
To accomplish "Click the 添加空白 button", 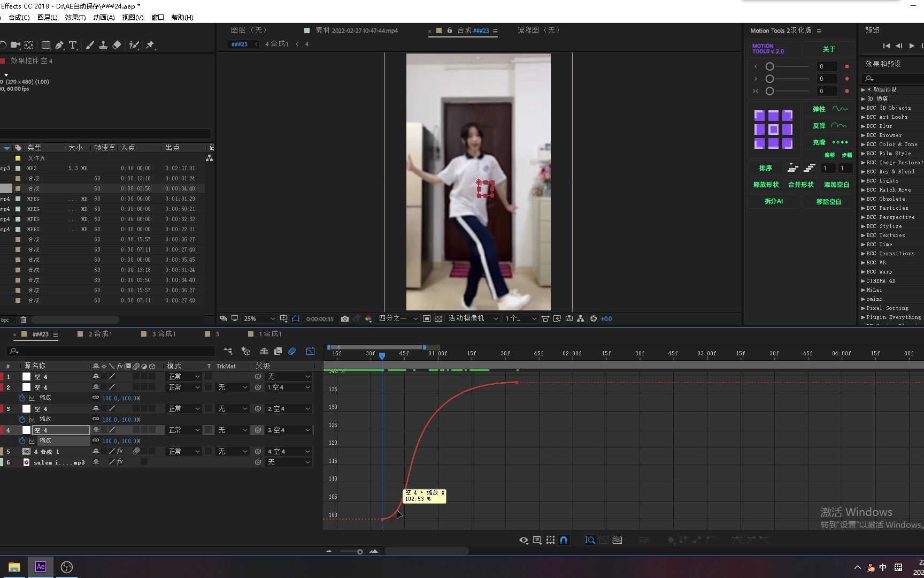I will (x=836, y=185).
